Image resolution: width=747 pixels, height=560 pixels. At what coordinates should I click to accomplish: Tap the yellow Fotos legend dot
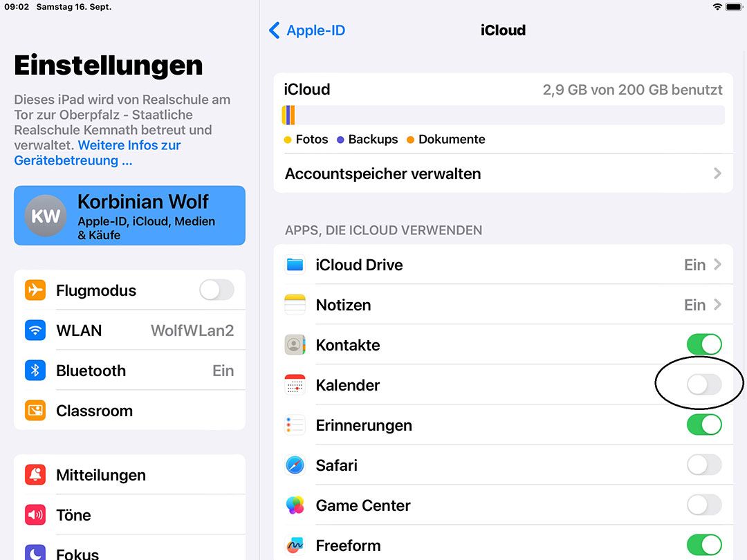(x=287, y=140)
